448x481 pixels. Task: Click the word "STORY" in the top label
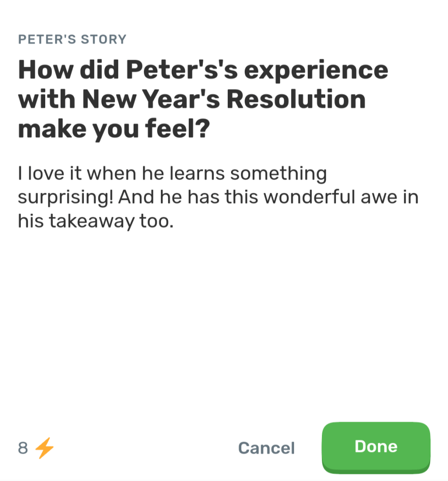pyautogui.click(x=104, y=39)
